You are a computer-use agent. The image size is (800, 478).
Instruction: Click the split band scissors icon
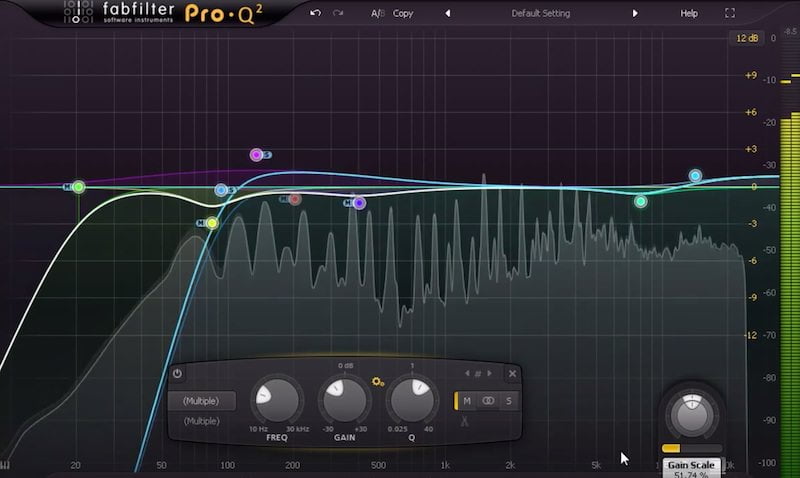pyautogui.click(x=464, y=421)
